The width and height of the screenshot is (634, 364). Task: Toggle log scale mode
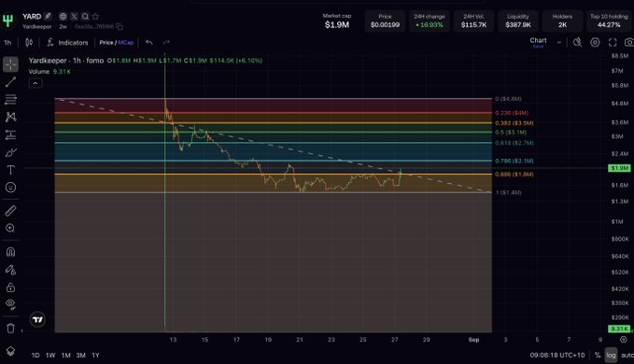611,355
